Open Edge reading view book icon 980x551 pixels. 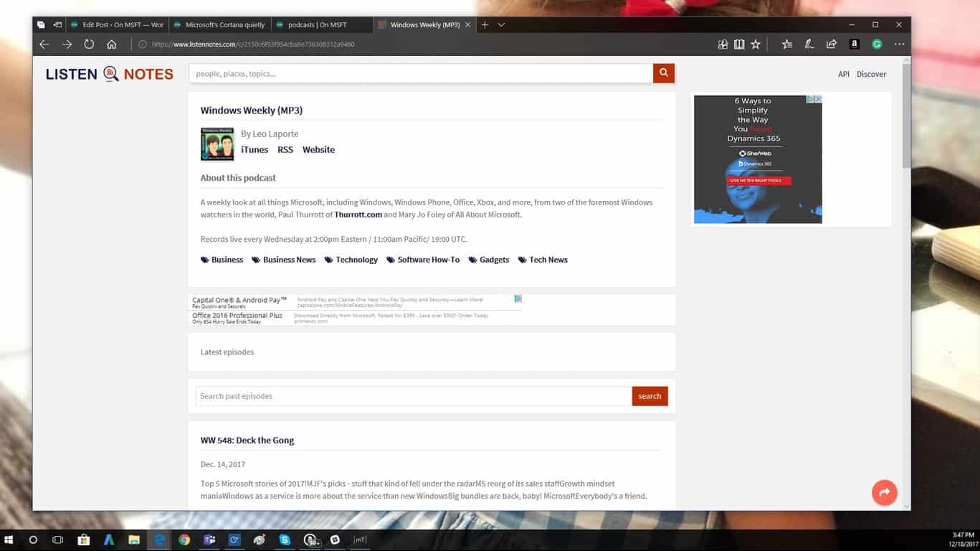739,44
